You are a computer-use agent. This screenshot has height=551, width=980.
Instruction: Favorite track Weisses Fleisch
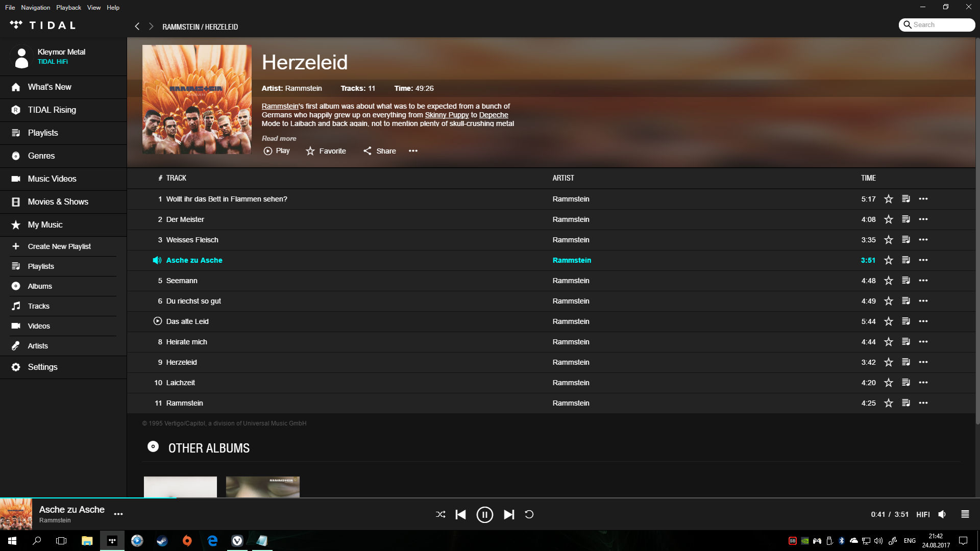click(x=889, y=240)
